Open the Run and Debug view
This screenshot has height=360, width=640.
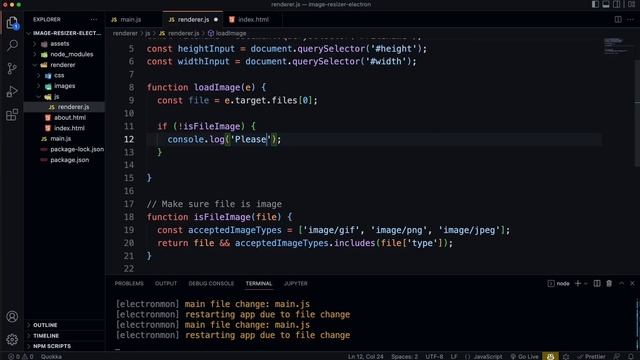(12, 91)
